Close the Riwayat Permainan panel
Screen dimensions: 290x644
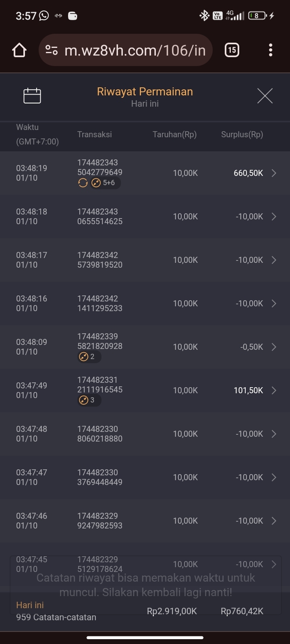pyautogui.click(x=265, y=96)
